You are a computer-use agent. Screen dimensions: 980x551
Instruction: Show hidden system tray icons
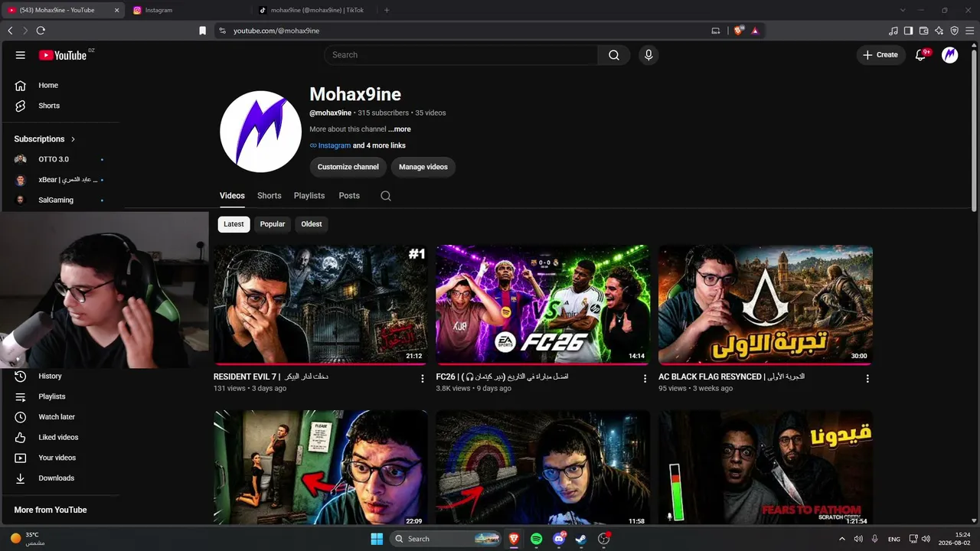[842, 539]
